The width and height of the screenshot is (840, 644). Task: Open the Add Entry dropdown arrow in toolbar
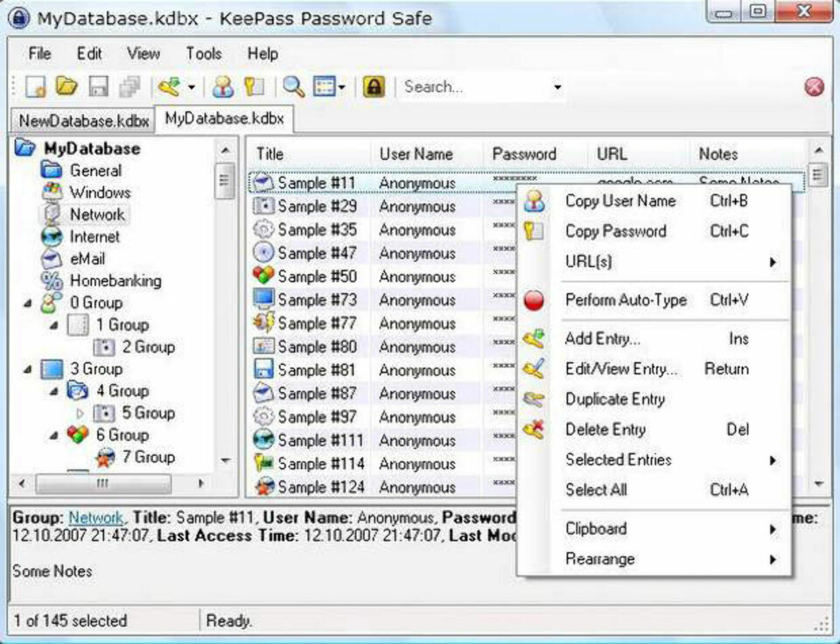pyautogui.click(x=192, y=87)
